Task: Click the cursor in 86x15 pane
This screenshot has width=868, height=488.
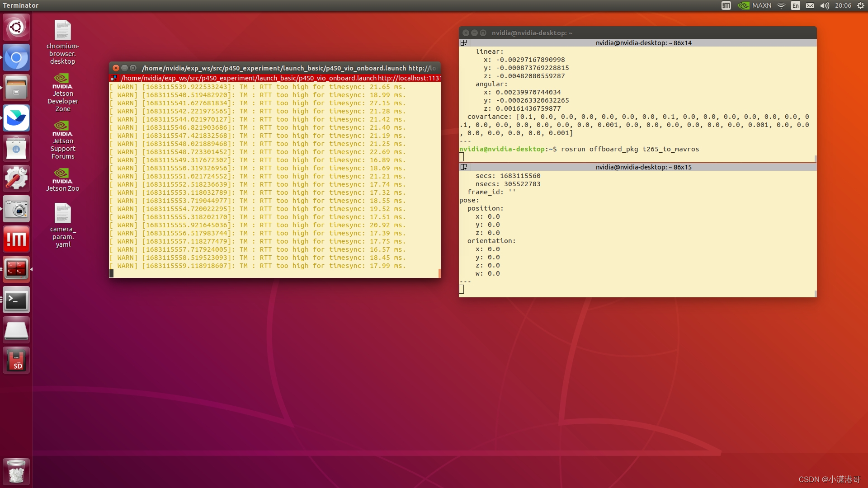Action: (x=462, y=289)
